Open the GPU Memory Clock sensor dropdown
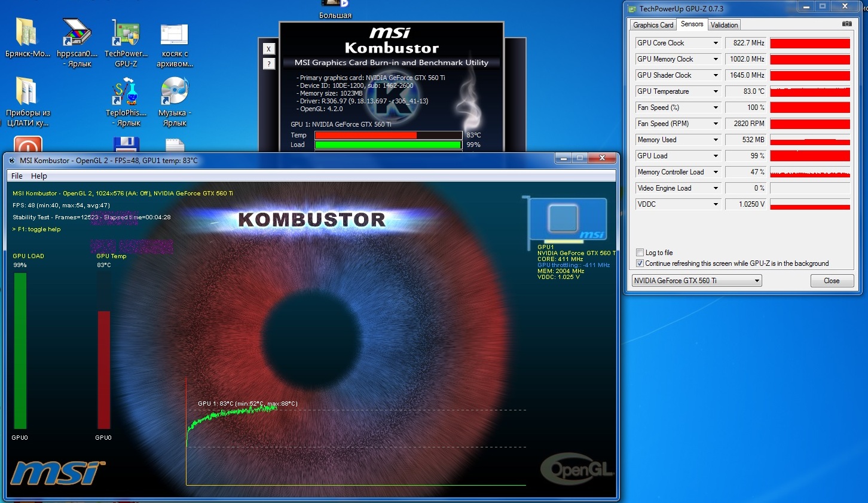 [716, 59]
